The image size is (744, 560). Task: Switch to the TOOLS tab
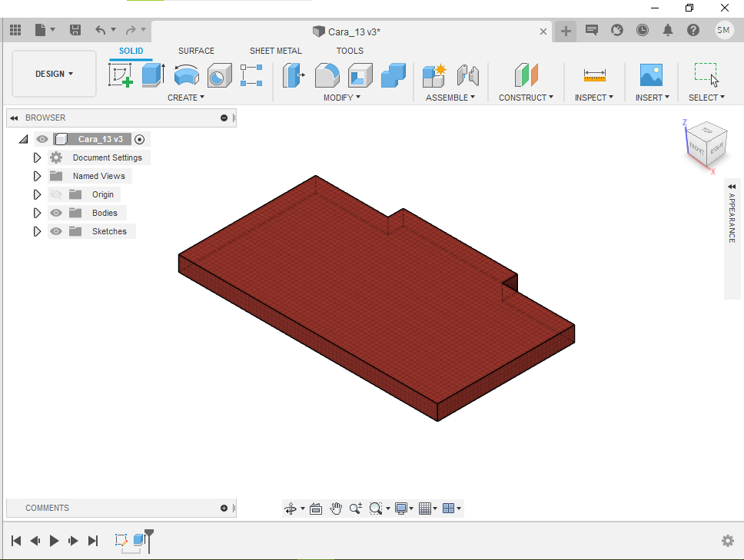tap(350, 51)
